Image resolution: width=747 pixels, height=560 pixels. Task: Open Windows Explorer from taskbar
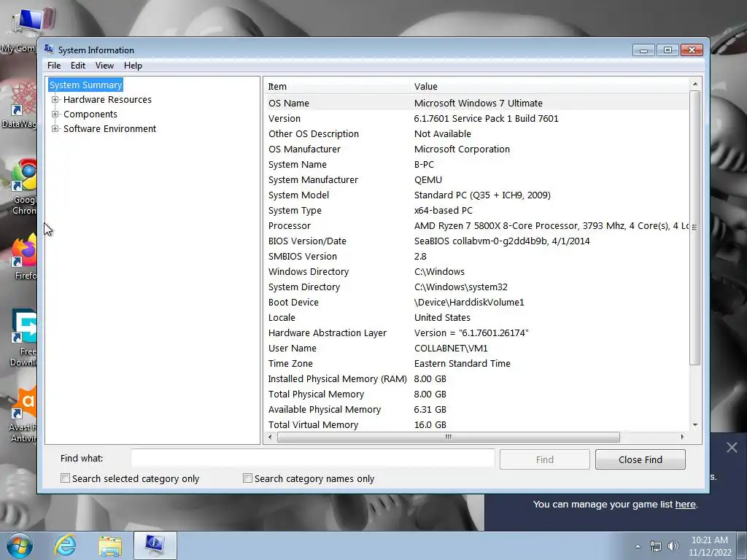110,545
